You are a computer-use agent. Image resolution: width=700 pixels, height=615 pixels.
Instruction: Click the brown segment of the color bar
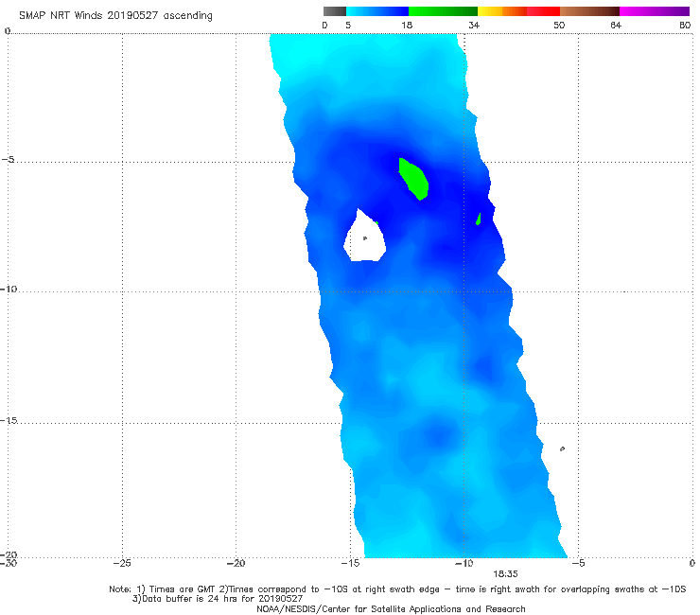point(589,11)
